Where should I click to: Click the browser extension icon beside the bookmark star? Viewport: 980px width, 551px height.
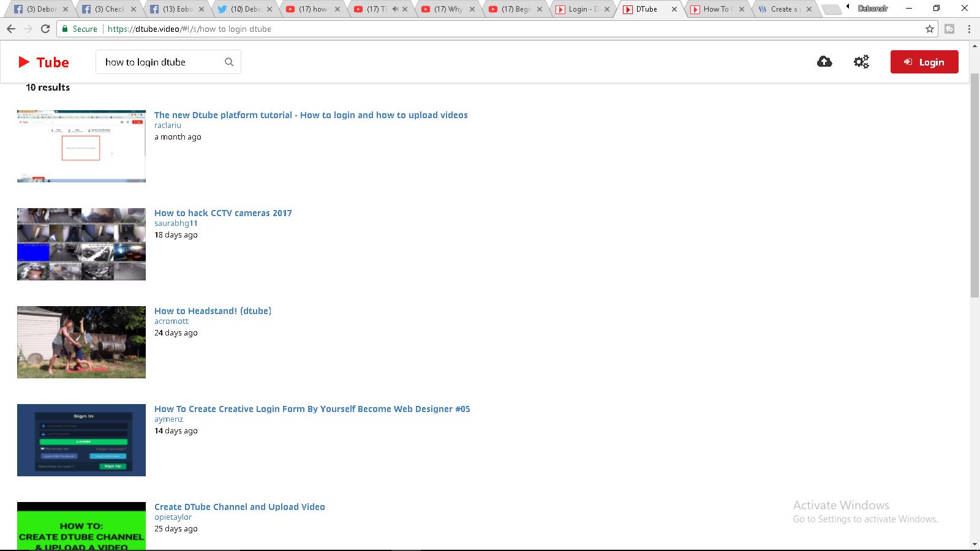tap(949, 29)
